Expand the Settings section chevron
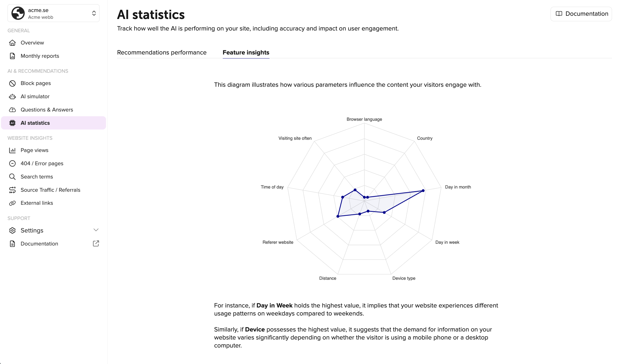Viewport: 619px width, 364px height. tap(96, 230)
